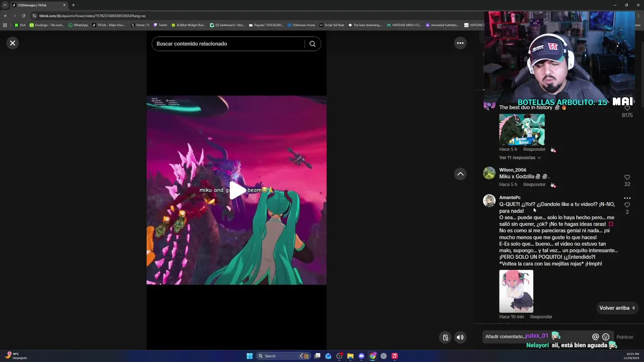Open the Kick bookmark
644x362 pixels.
(20, 25)
